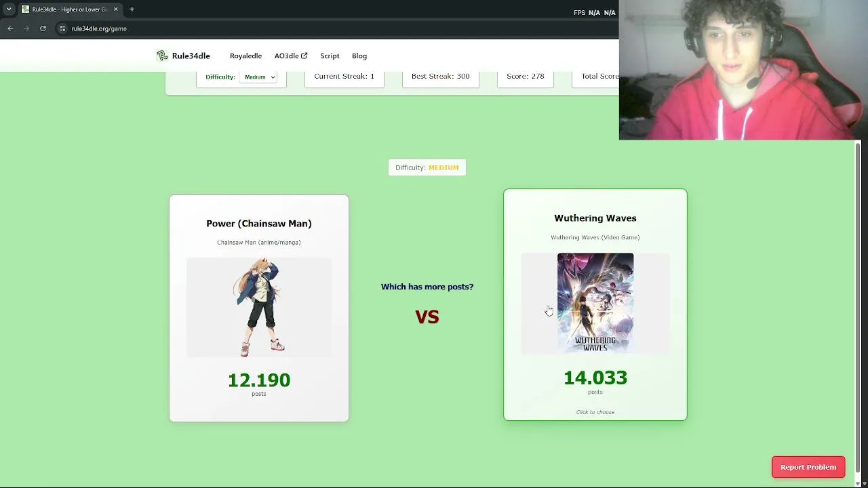Click the Rule34dle logo icon
The height and width of the screenshot is (488, 868).
coord(162,56)
